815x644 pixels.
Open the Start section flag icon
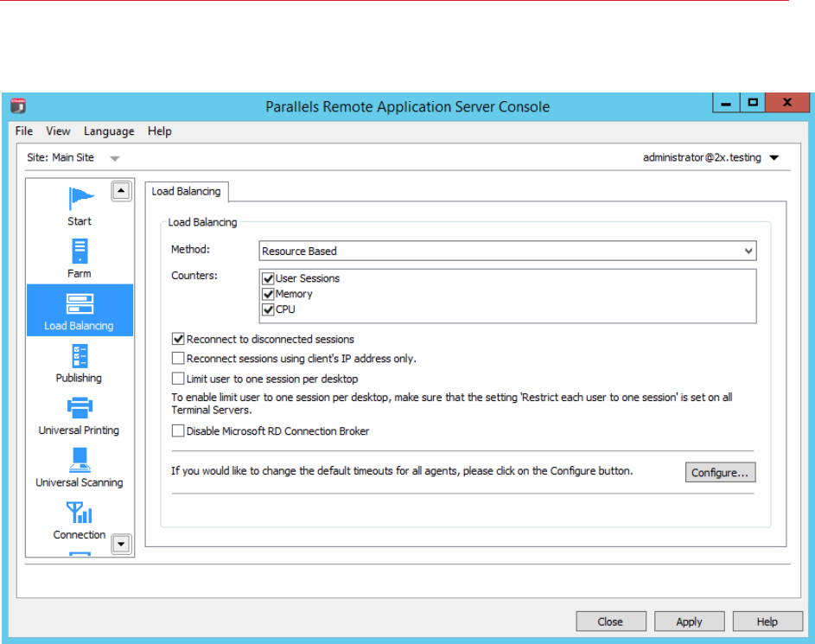pos(80,198)
